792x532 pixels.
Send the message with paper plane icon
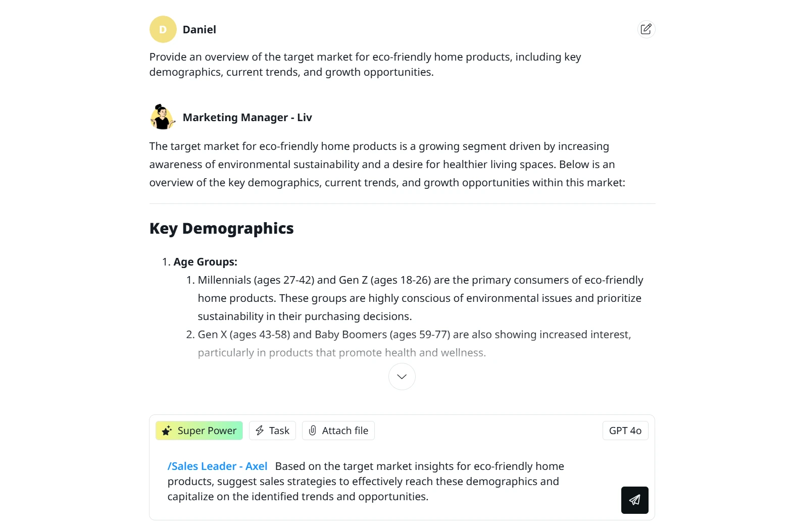(x=635, y=500)
